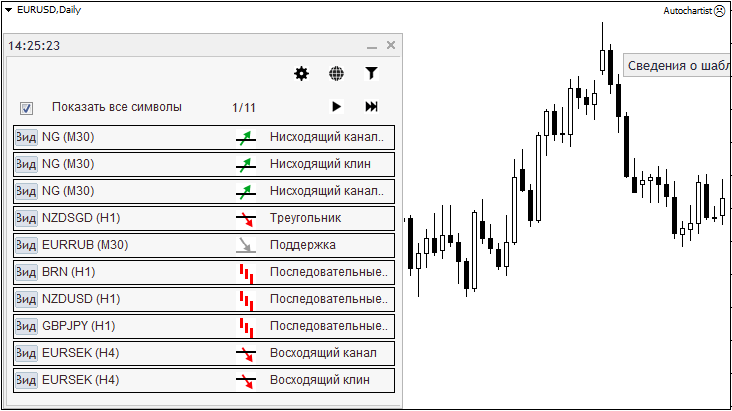Click the globe language icon
This screenshot has width=732, height=411.
pyautogui.click(x=336, y=73)
